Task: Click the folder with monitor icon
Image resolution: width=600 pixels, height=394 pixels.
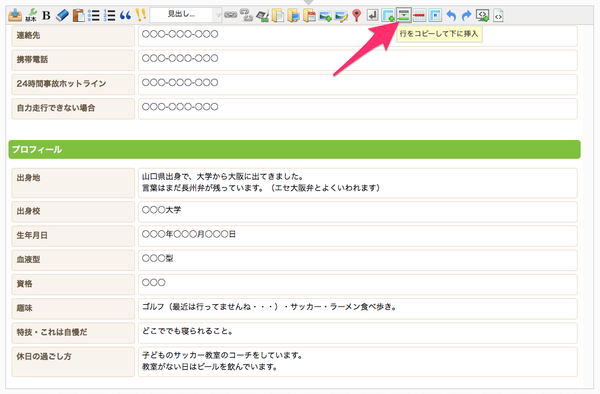Action: point(293,16)
